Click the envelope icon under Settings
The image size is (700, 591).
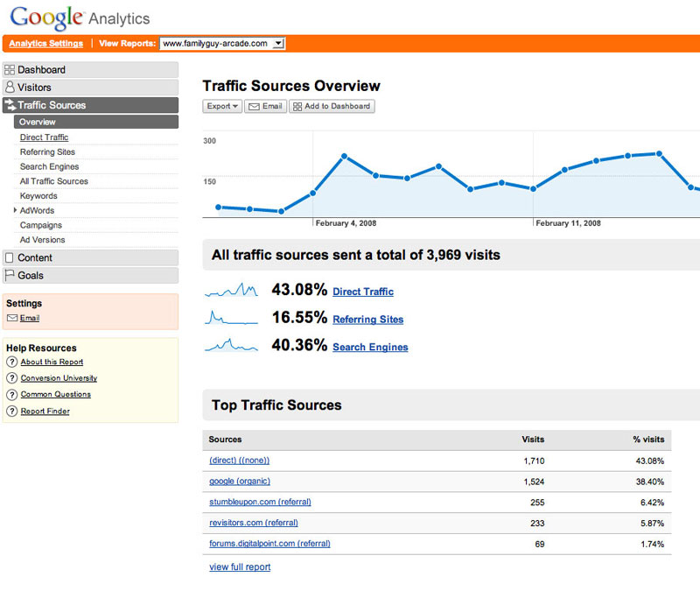[12, 319]
